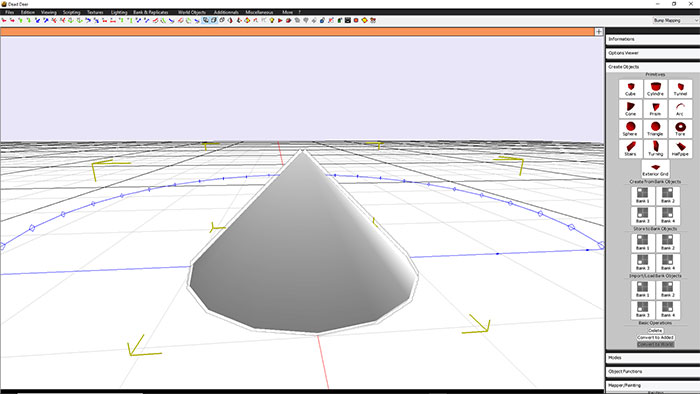Create object from Bank 2
The height and width of the screenshot is (394, 700).
[x=667, y=195]
